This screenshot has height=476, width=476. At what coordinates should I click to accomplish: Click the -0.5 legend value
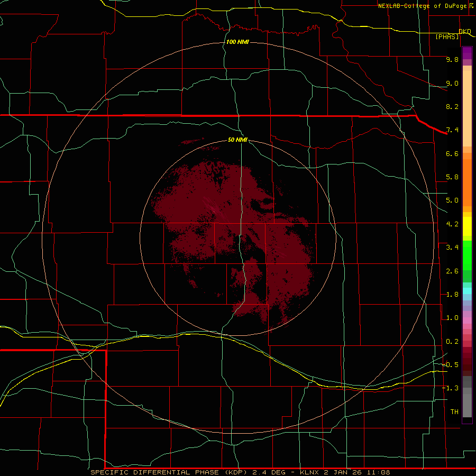pyautogui.click(x=451, y=365)
